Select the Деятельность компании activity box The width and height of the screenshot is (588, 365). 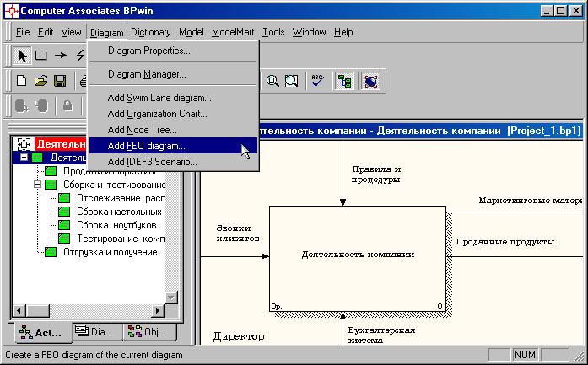point(358,259)
